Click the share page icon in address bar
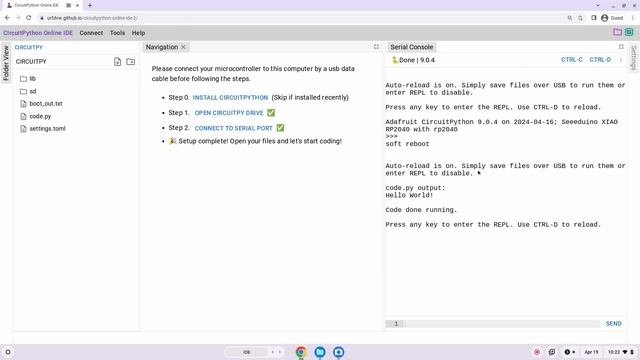Image resolution: width=640 pixels, height=360 pixels. click(x=580, y=18)
